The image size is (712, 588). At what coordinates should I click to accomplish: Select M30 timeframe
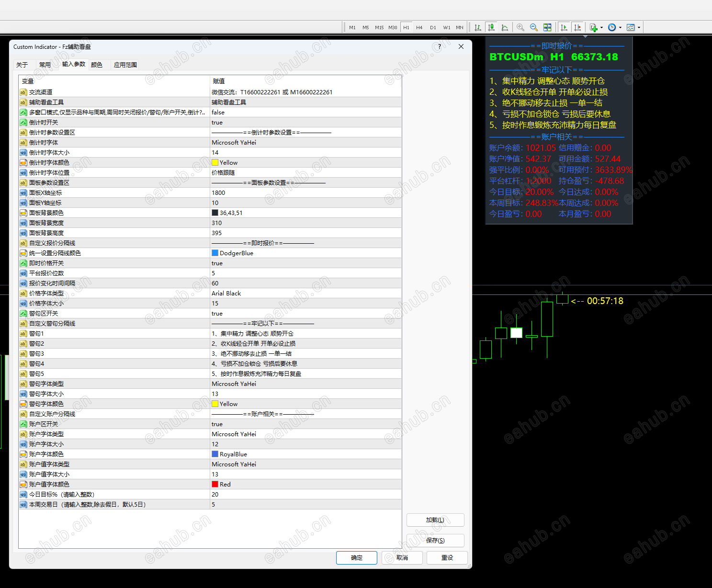coord(393,27)
